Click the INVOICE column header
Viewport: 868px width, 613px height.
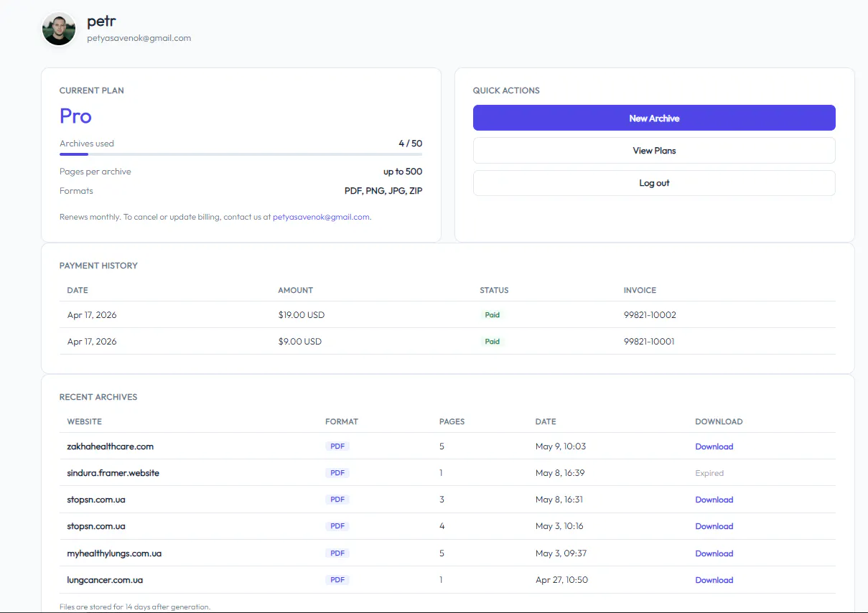click(640, 290)
